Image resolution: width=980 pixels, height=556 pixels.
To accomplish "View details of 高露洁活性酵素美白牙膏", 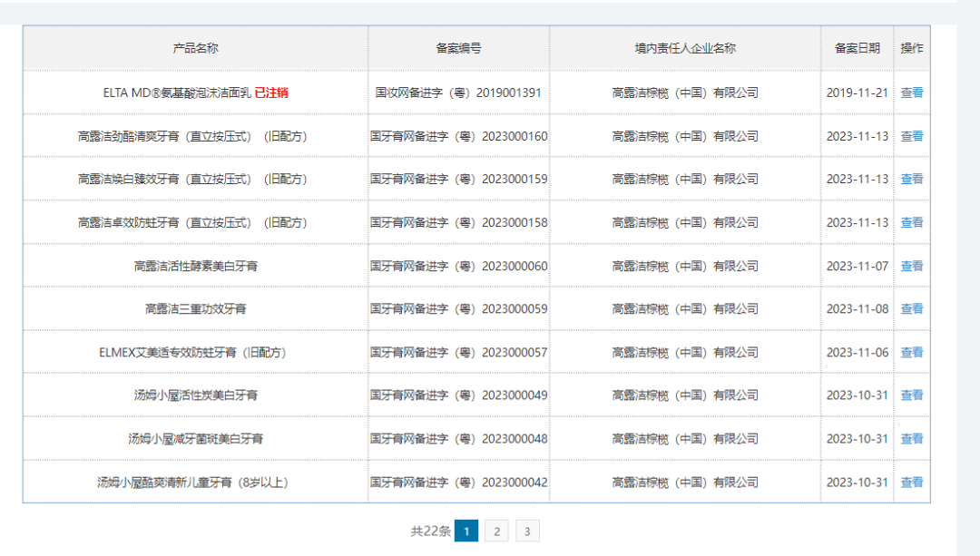I will click(x=911, y=266).
